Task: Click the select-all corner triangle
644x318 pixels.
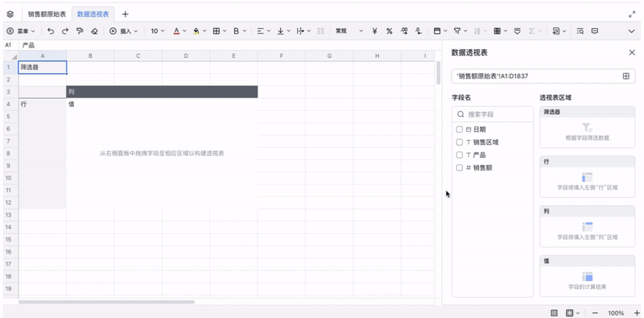Action: pyautogui.click(x=14, y=56)
